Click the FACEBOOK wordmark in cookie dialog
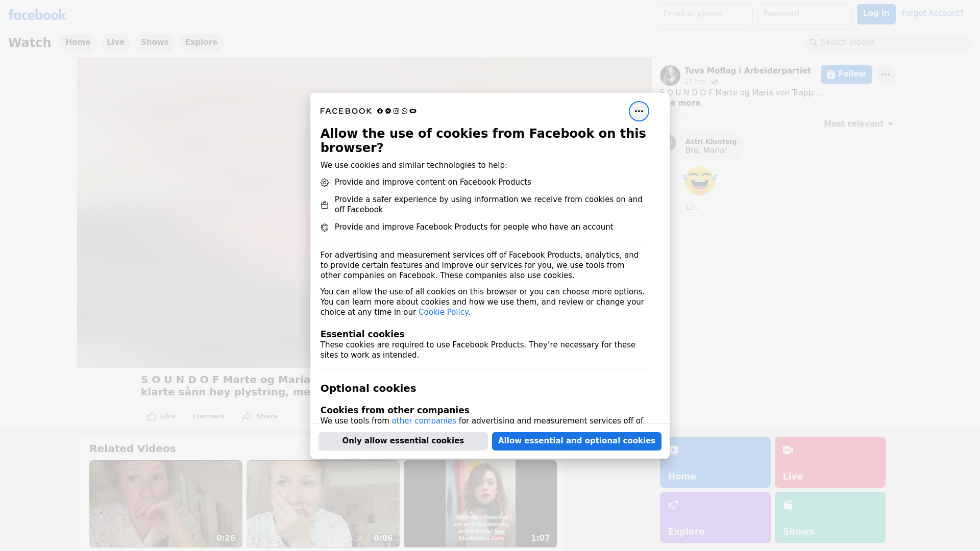Image resolution: width=980 pixels, height=551 pixels. (346, 111)
